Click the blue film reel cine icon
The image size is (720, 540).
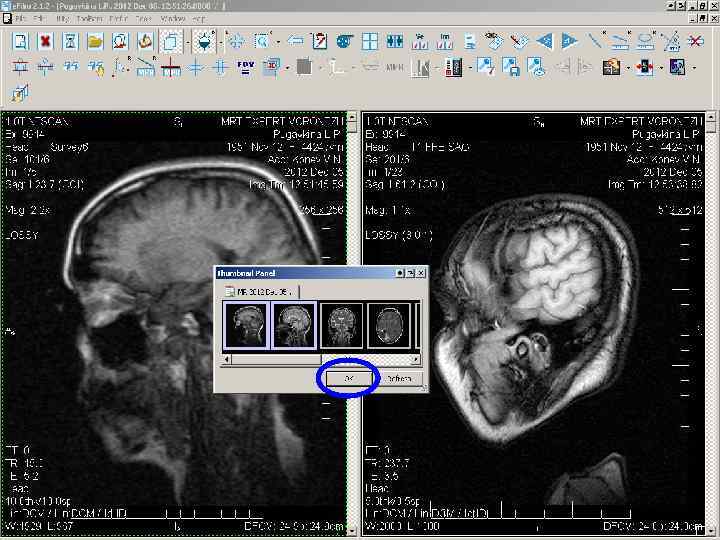(345, 41)
